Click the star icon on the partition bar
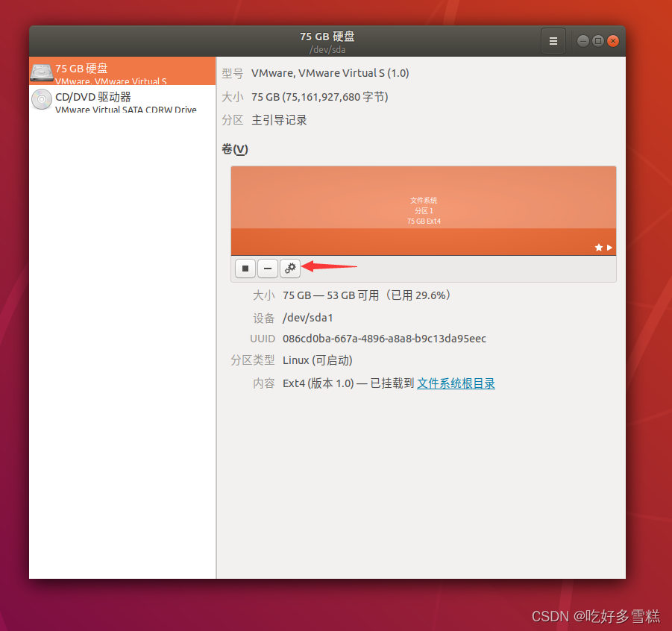672x631 pixels. (599, 248)
